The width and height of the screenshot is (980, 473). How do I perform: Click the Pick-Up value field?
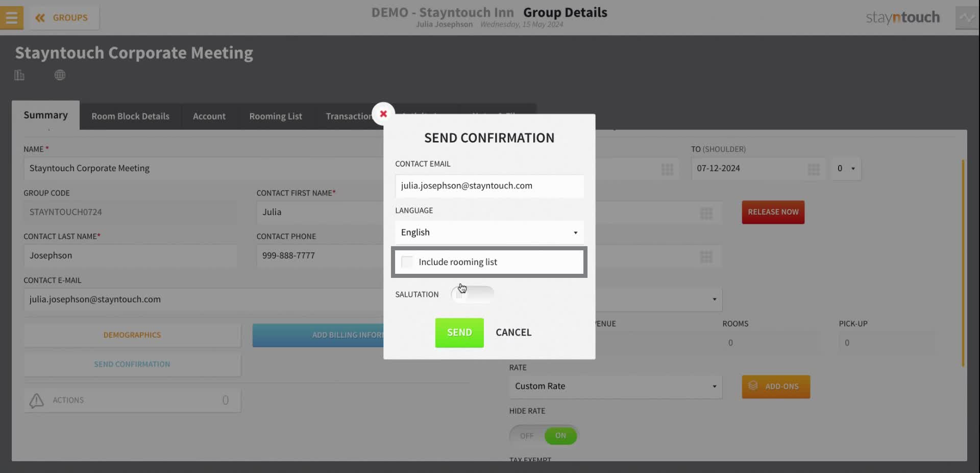click(x=887, y=343)
